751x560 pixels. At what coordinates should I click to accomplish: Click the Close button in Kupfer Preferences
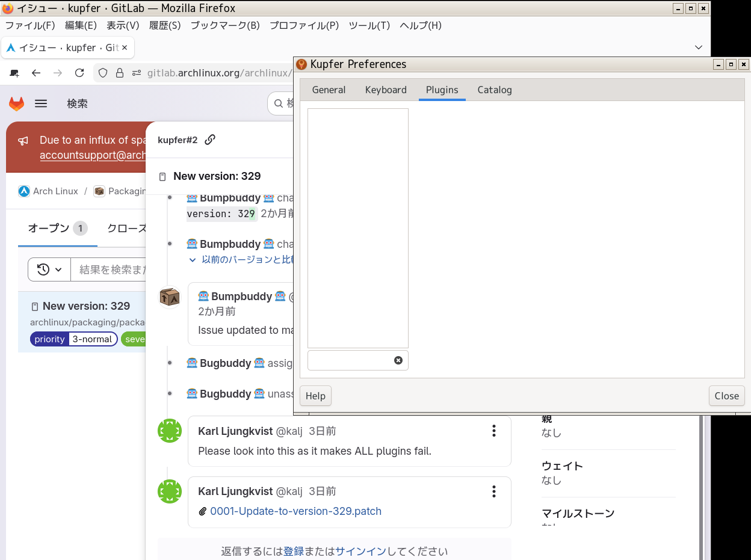pos(727,396)
